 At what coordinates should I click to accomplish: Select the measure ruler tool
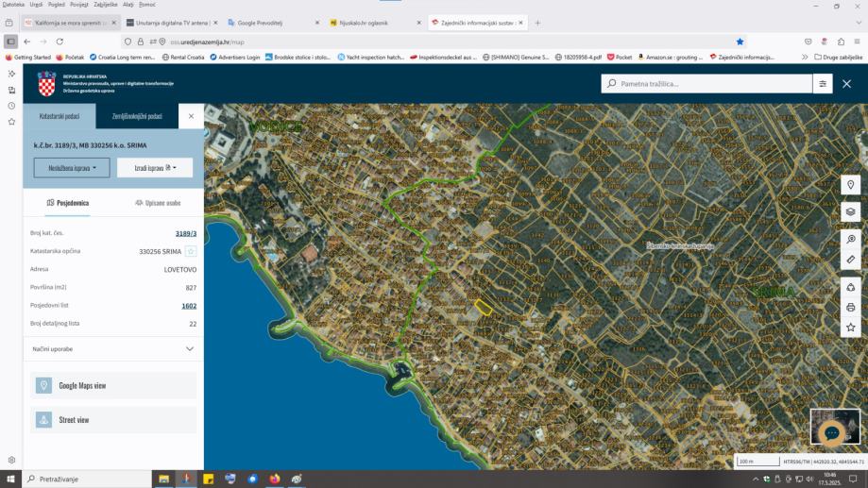pyautogui.click(x=850, y=259)
